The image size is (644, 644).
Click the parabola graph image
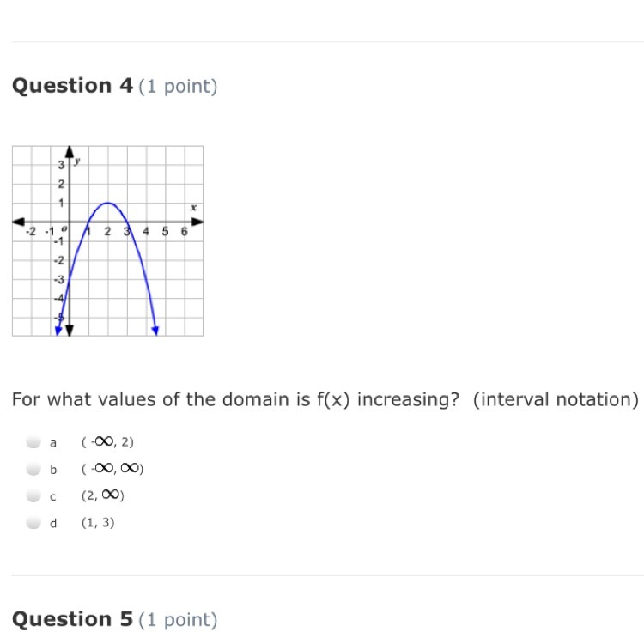[107, 240]
